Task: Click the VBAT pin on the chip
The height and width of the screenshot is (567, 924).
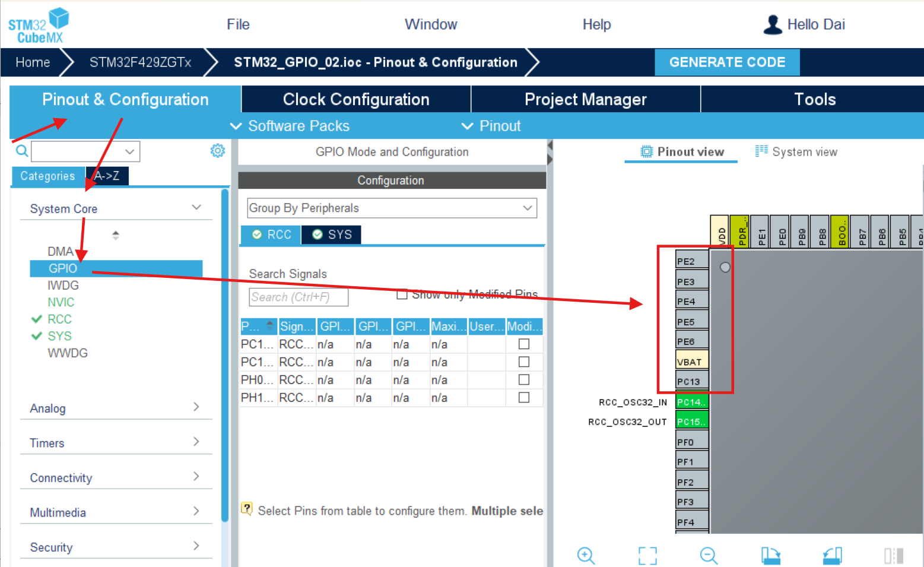Action: (x=692, y=361)
